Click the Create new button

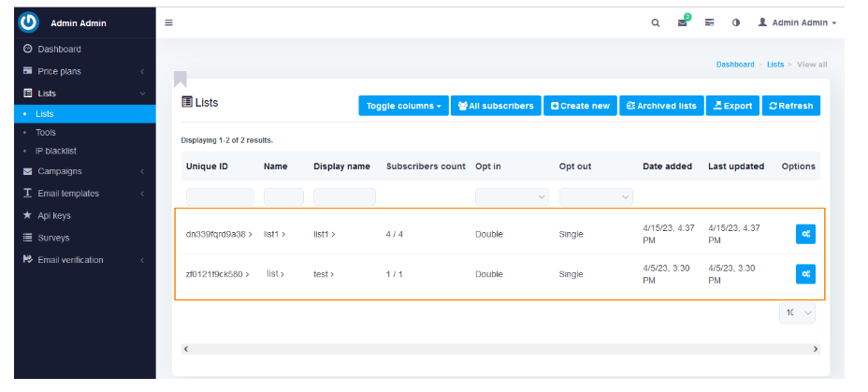click(x=581, y=106)
